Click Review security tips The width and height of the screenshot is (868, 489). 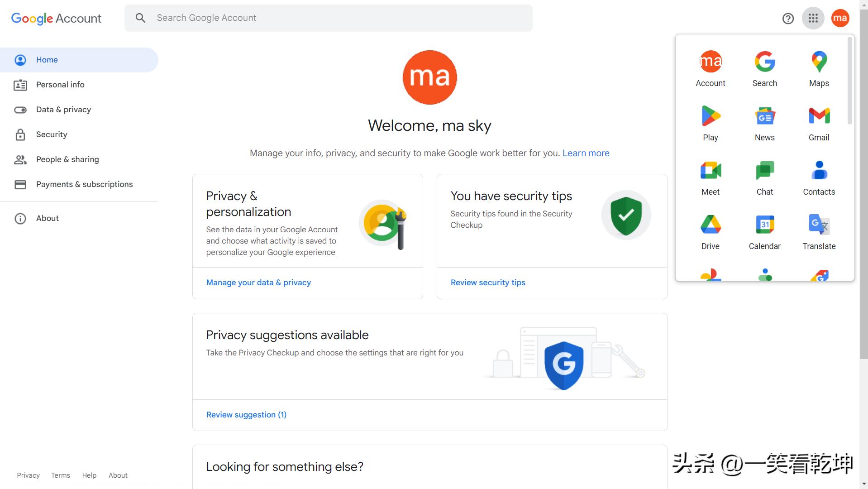pyautogui.click(x=488, y=282)
